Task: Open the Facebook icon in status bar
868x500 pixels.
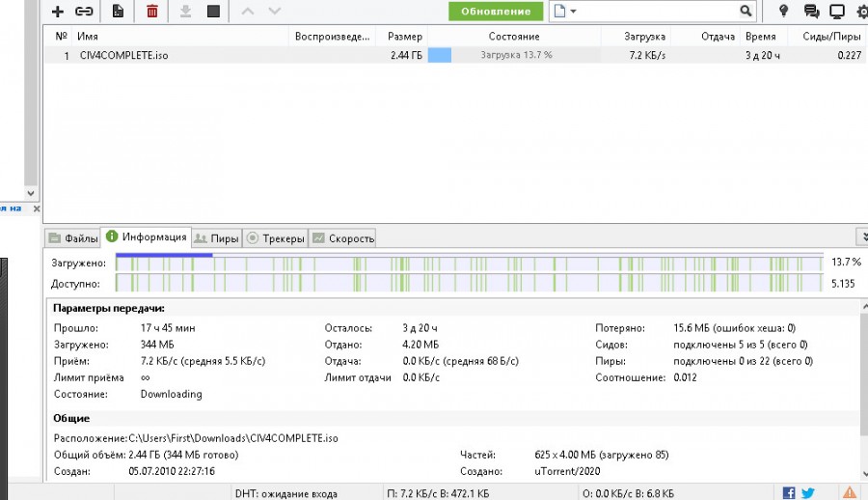Action: coord(789,493)
